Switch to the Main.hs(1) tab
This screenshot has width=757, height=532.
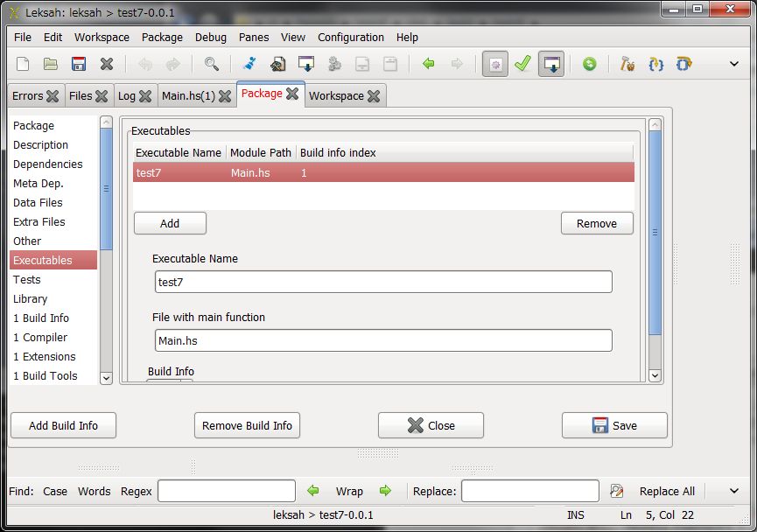click(x=188, y=96)
